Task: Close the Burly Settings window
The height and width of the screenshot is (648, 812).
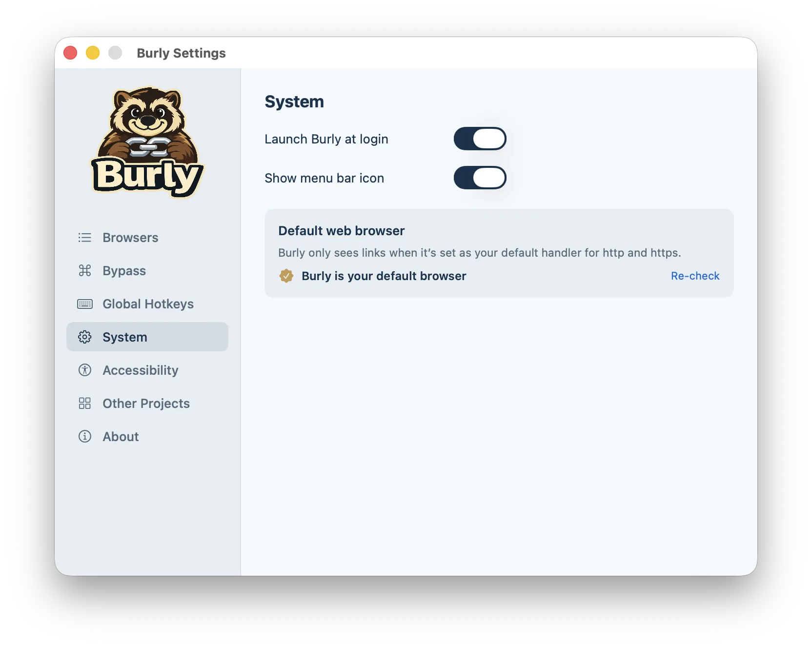Action: [70, 53]
